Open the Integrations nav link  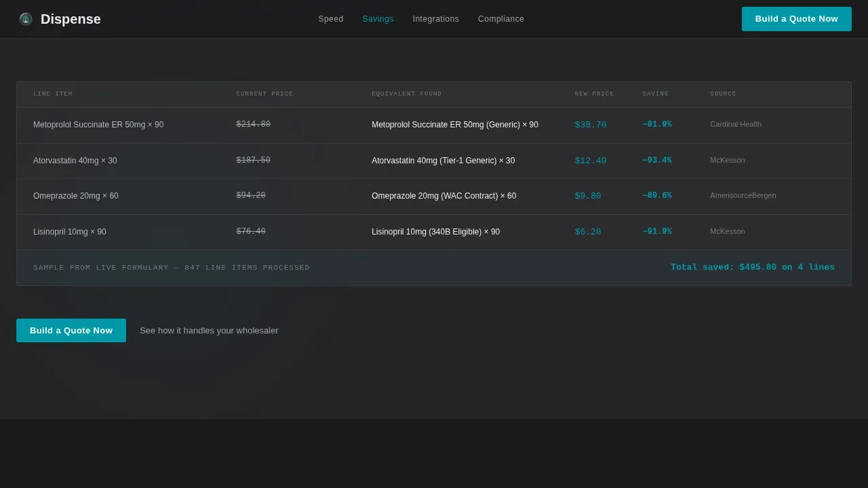436,19
